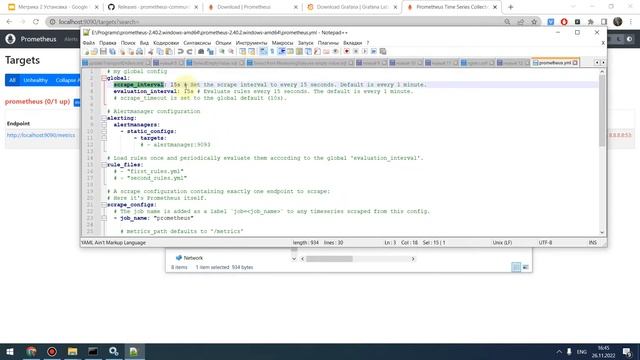Click the Stop macro recording icon
Viewport: 640px width, 360px height.
coord(356,51)
